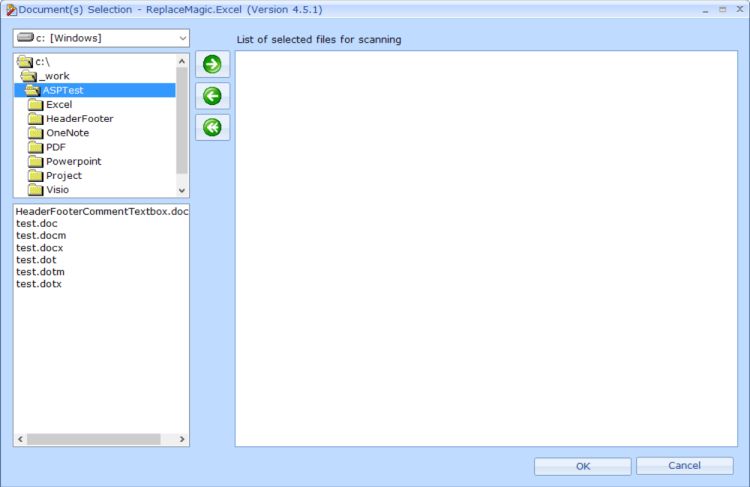Screen dimensions: 750x487
Task: Open the Visio folder
Action: tap(57, 190)
